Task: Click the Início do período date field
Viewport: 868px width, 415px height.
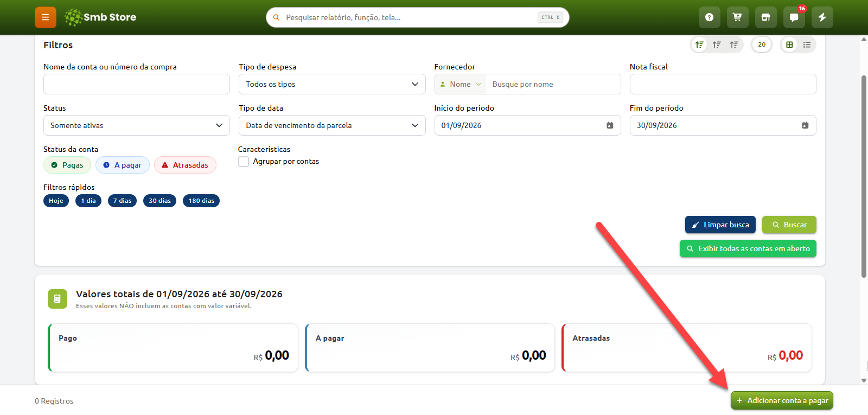Action: [528, 125]
